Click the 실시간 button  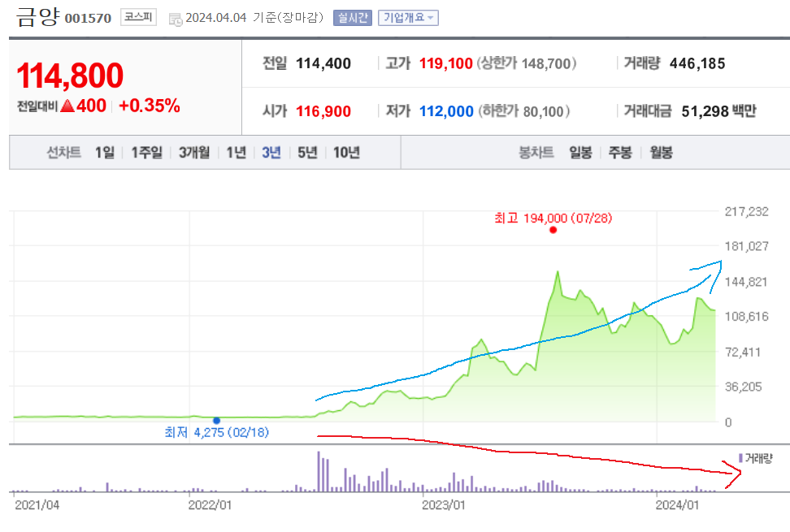coord(352,18)
